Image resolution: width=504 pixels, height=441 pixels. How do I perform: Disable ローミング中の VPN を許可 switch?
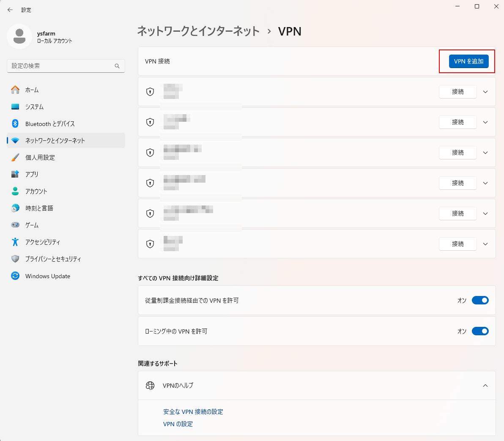click(480, 331)
